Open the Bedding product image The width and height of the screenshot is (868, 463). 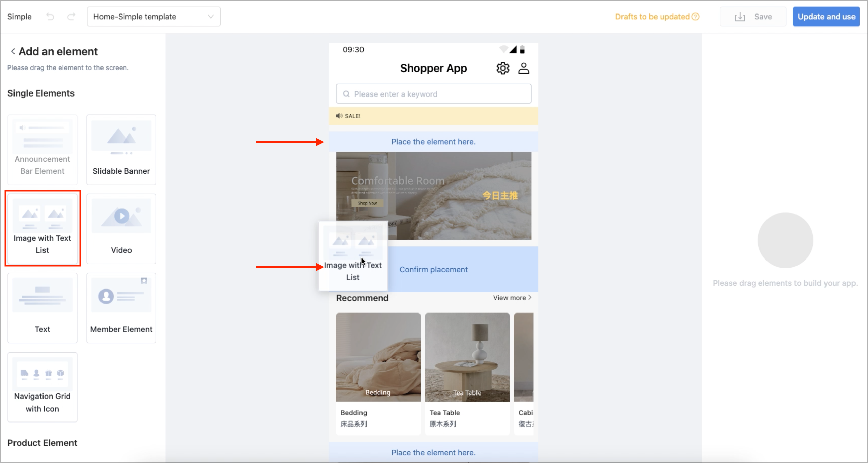378,357
